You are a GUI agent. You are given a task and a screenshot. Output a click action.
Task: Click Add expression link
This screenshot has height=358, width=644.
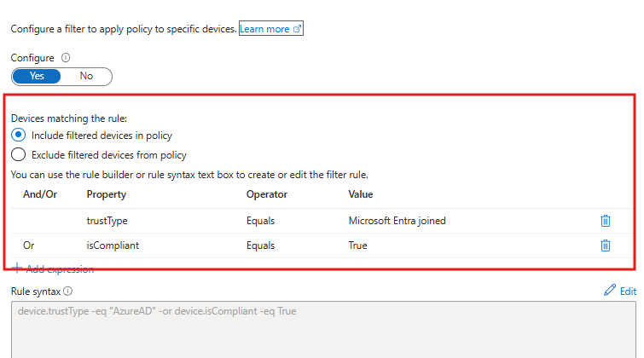[60, 268]
